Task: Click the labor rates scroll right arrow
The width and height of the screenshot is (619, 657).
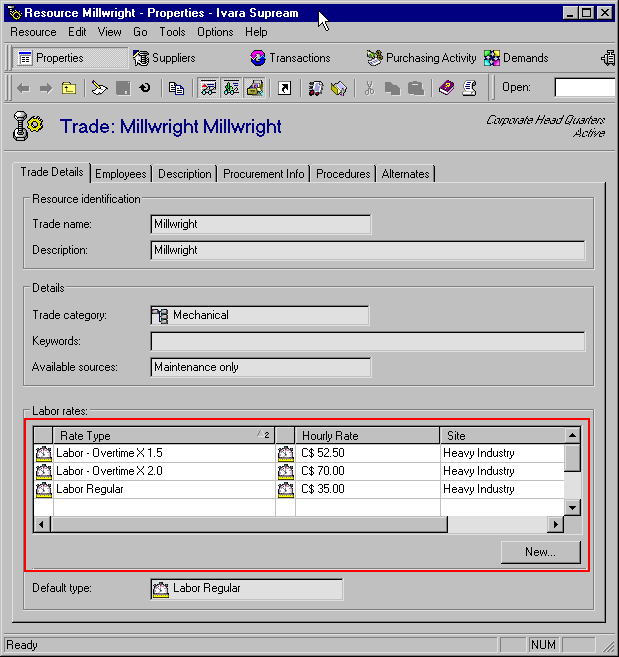Action: 556,525
